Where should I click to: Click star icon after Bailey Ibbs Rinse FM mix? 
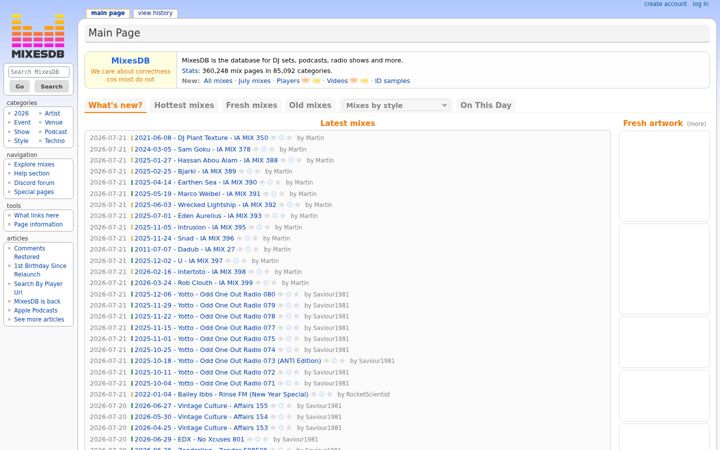[330, 394]
